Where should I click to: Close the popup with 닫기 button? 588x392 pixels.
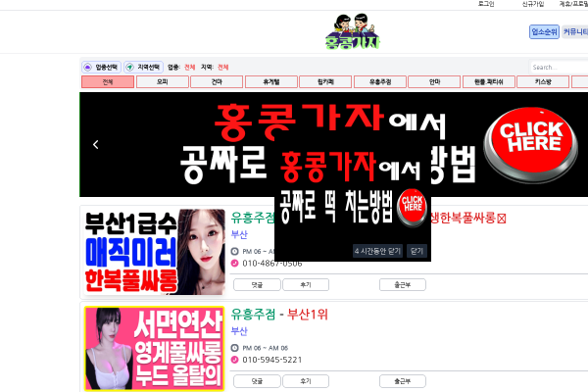[x=416, y=251]
